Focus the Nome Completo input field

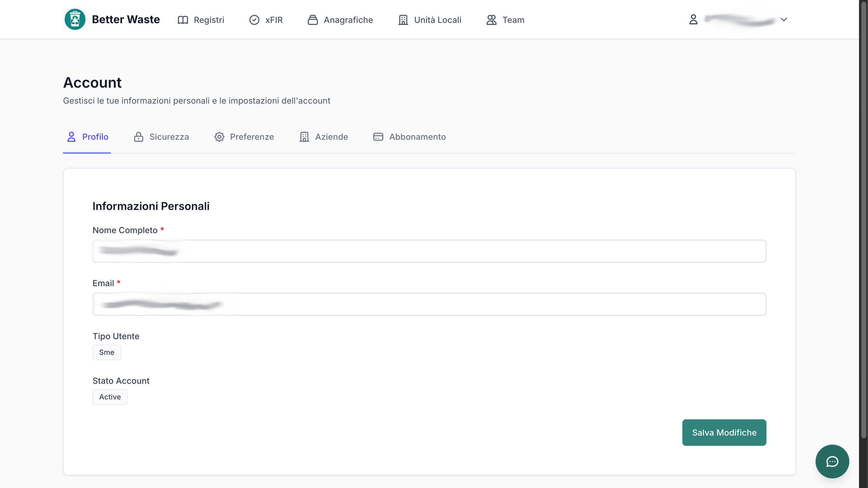point(429,251)
